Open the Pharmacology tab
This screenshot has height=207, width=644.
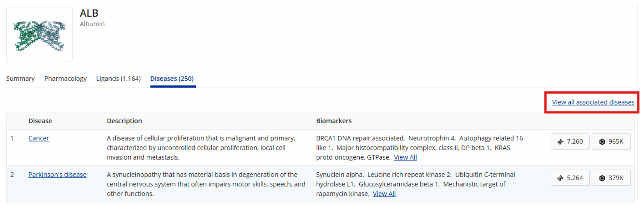[65, 79]
